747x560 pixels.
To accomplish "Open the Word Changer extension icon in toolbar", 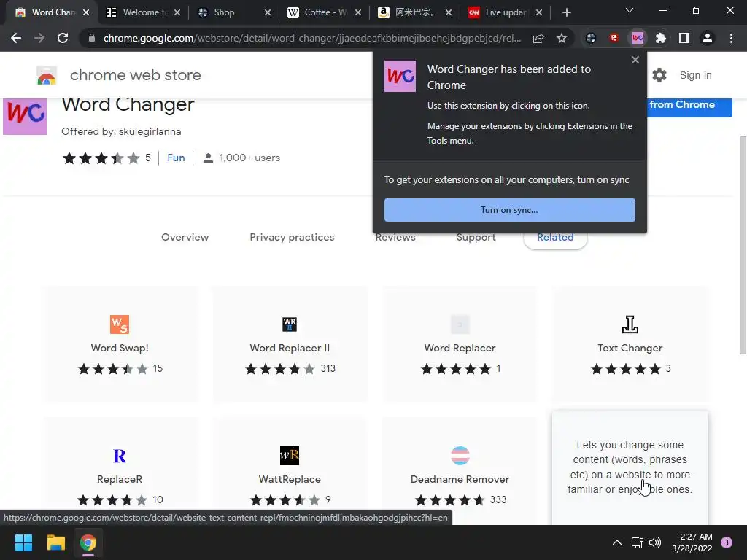I will (x=638, y=38).
